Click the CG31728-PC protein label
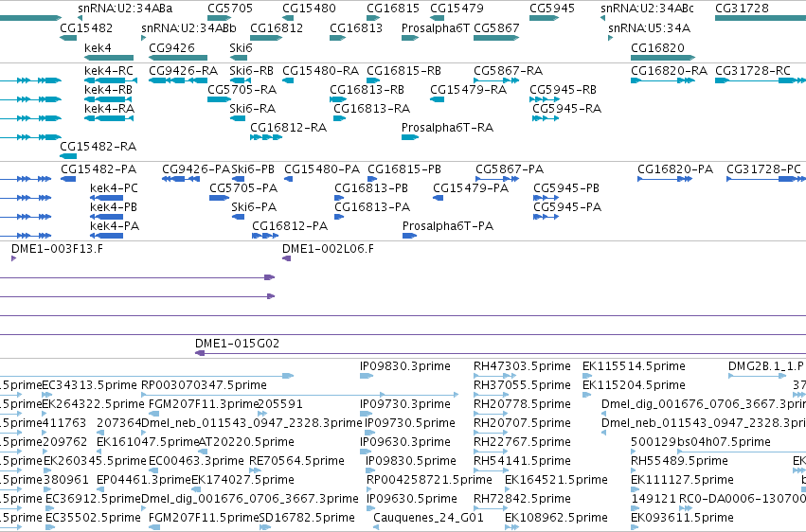Image resolution: width=806 pixels, height=532 pixels. coord(763,168)
